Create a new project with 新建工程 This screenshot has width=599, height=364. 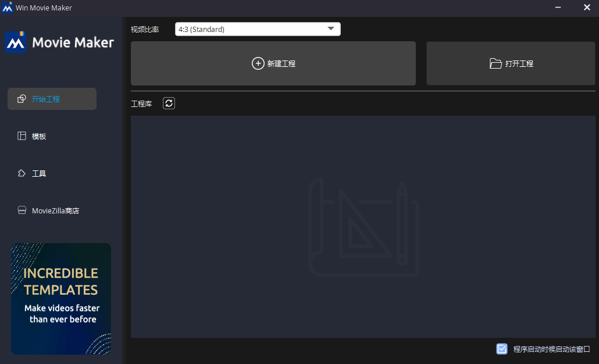coord(273,63)
